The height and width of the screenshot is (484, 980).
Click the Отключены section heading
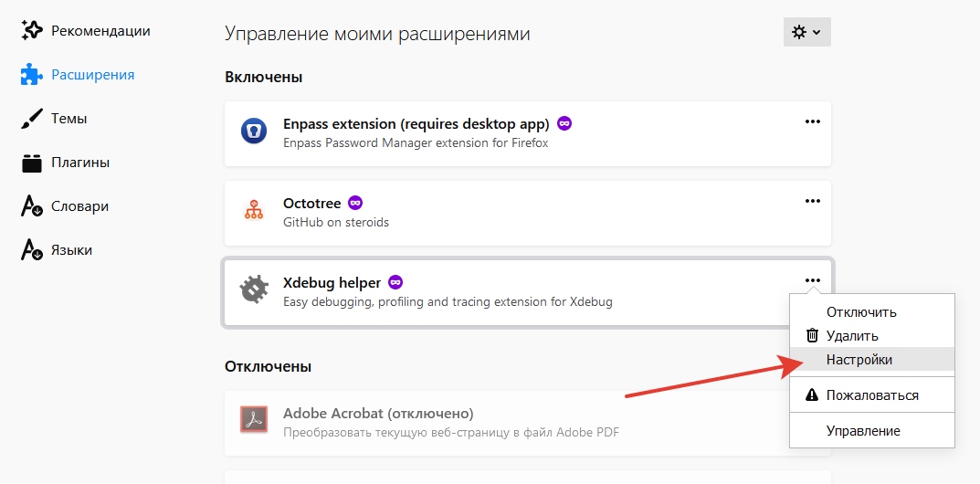(269, 366)
